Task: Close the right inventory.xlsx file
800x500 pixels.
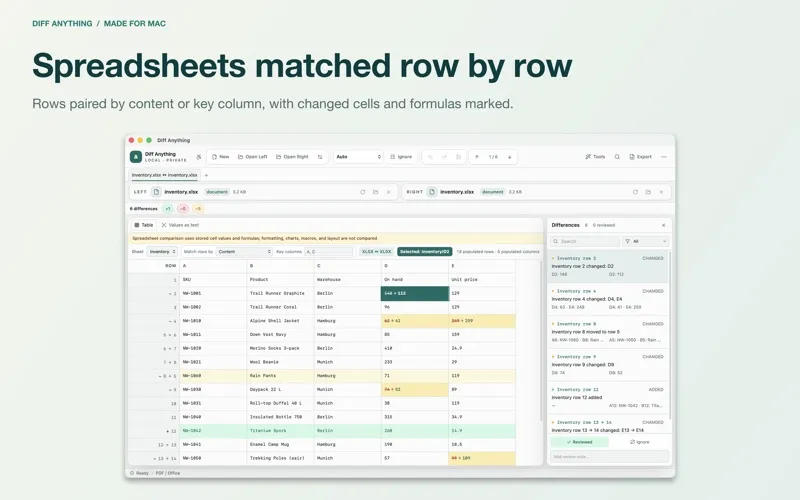Action: [661, 192]
